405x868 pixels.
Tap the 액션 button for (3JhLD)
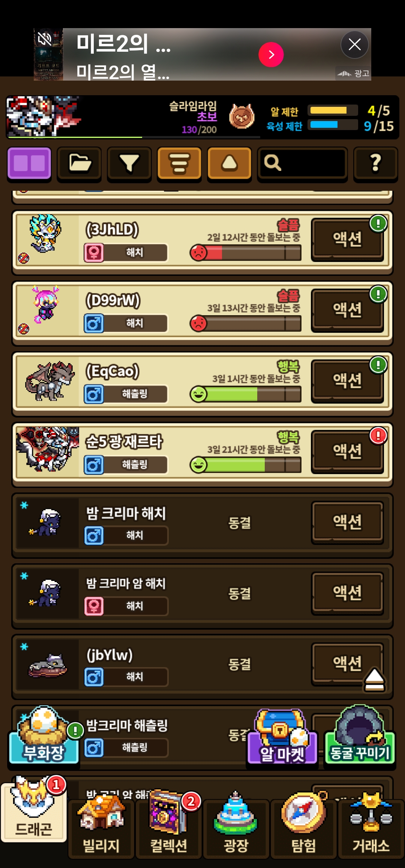click(x=347, y=239)
